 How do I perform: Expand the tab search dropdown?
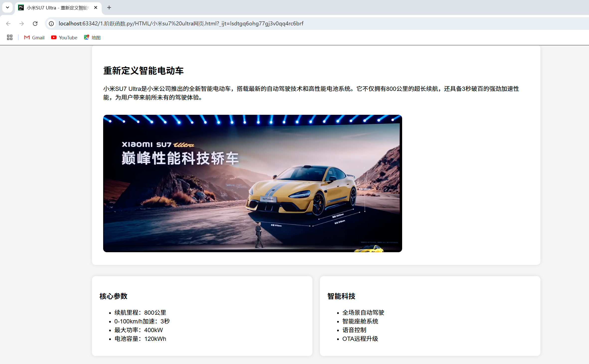7,7
